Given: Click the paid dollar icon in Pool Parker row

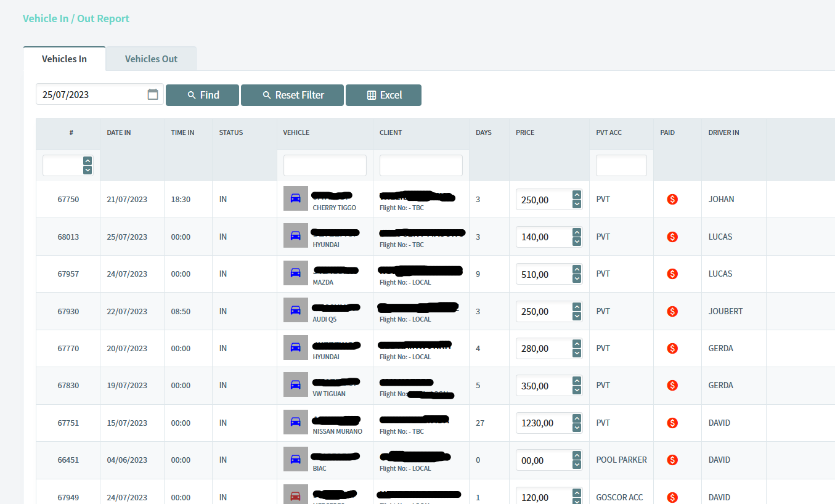Looking at the screenshot, I should coord(672,460).
